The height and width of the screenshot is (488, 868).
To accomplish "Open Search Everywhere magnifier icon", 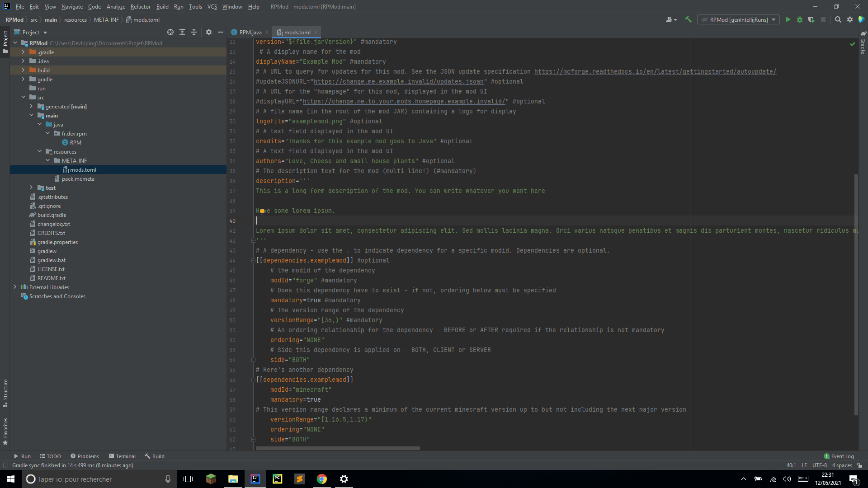I will 838,19.
